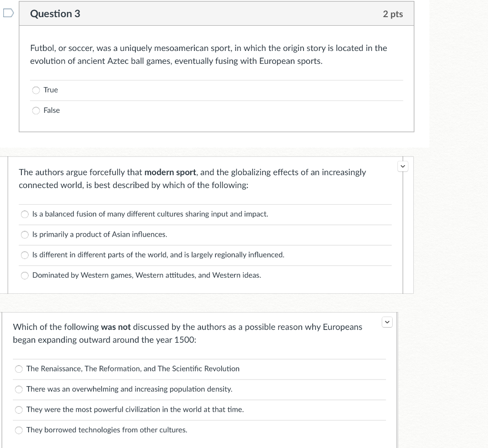Click the 'modern sport' question prompt text

pyautogui.click(x=192, y=179)
